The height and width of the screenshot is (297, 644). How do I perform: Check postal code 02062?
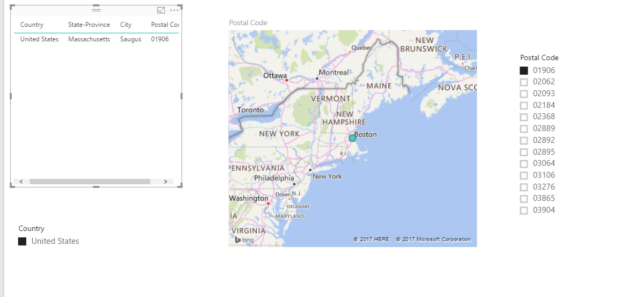524,82
